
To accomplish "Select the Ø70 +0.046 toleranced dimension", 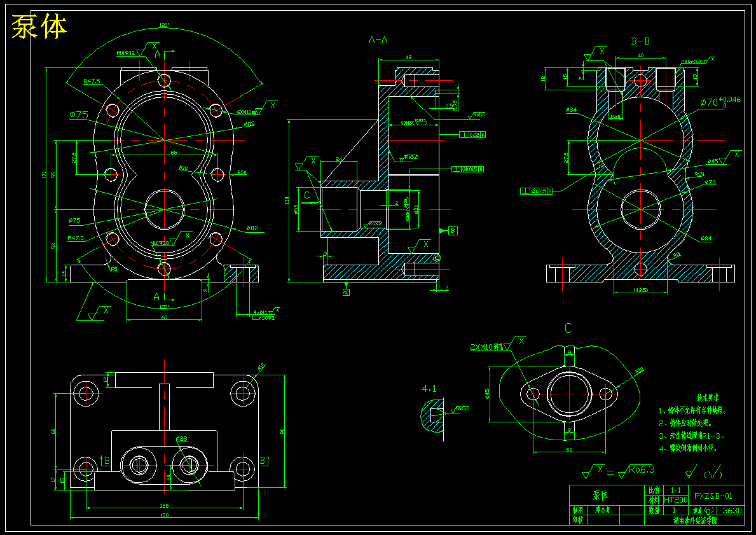I will pos(720,102).
